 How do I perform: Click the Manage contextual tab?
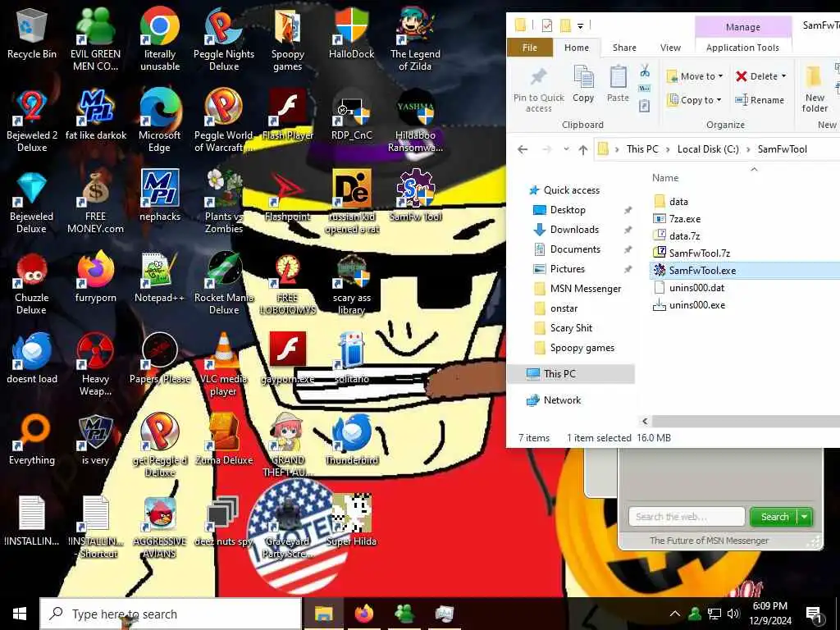pyautogui.click(x=742, y=27)
